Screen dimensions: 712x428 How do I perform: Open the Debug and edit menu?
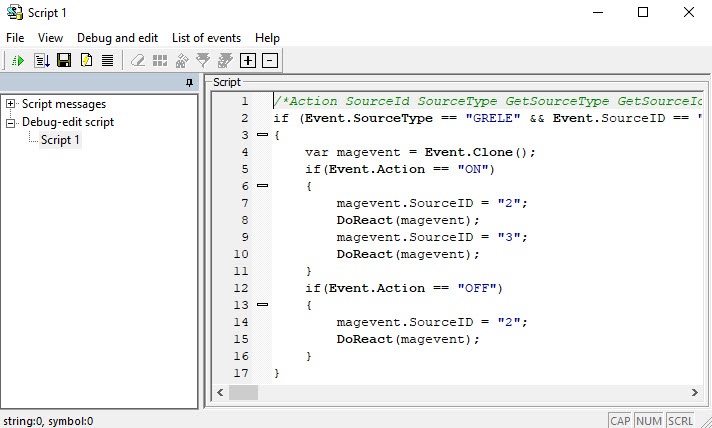point(118,37)
